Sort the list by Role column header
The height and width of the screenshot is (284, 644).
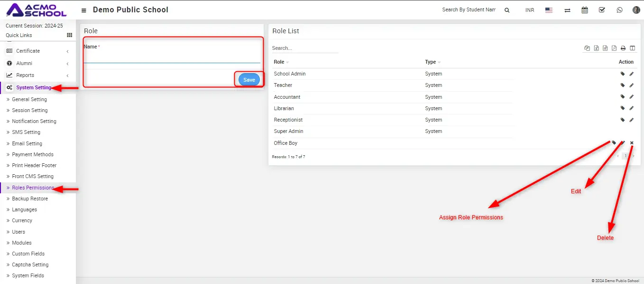(279, 62)
